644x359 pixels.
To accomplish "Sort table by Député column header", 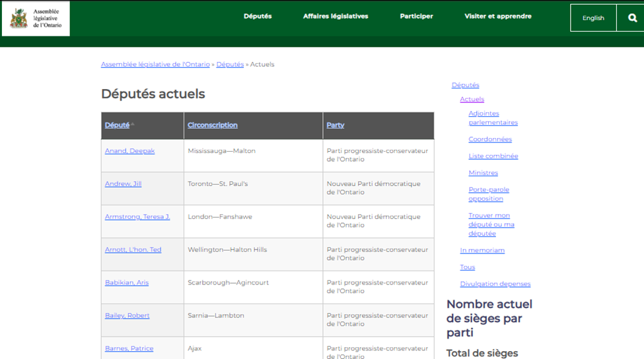I will click(x=117, y=125).
